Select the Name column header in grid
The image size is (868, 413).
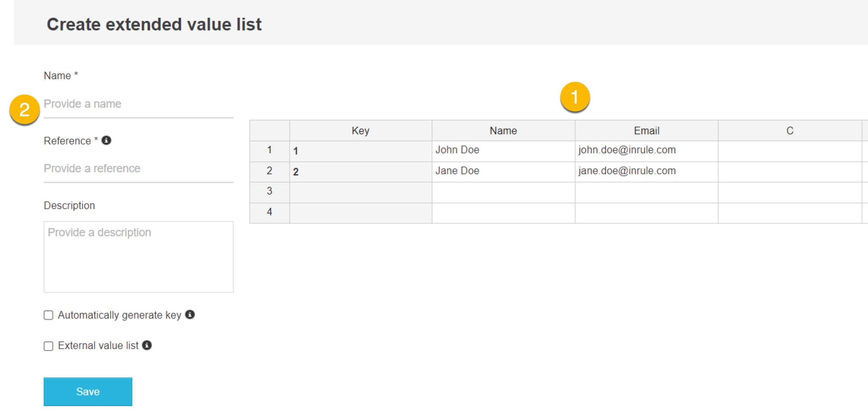click(x=503, y=131)
